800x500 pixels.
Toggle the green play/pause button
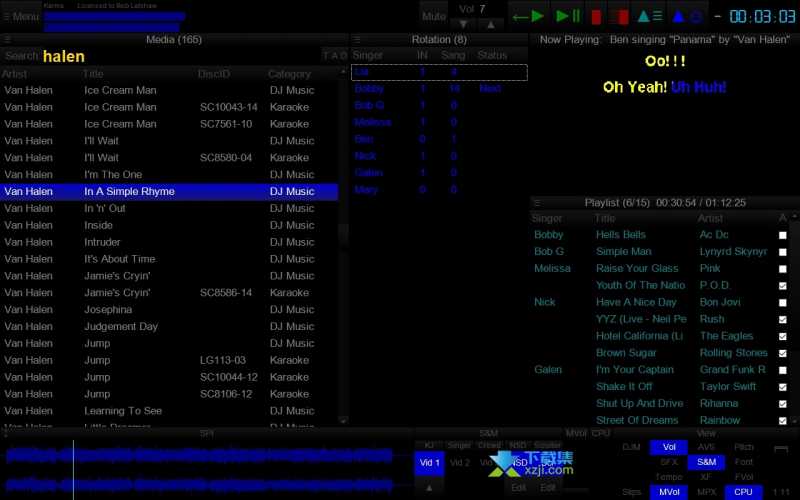pos(568,16)
